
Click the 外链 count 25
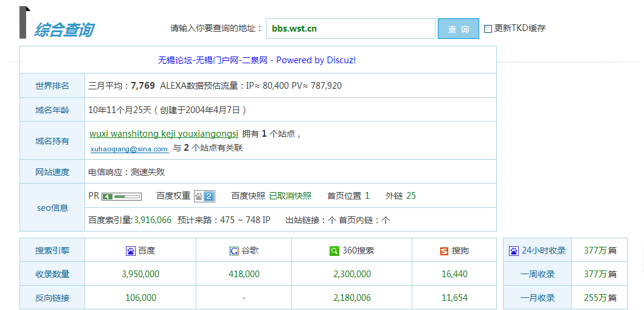click(x=411, y=196)
